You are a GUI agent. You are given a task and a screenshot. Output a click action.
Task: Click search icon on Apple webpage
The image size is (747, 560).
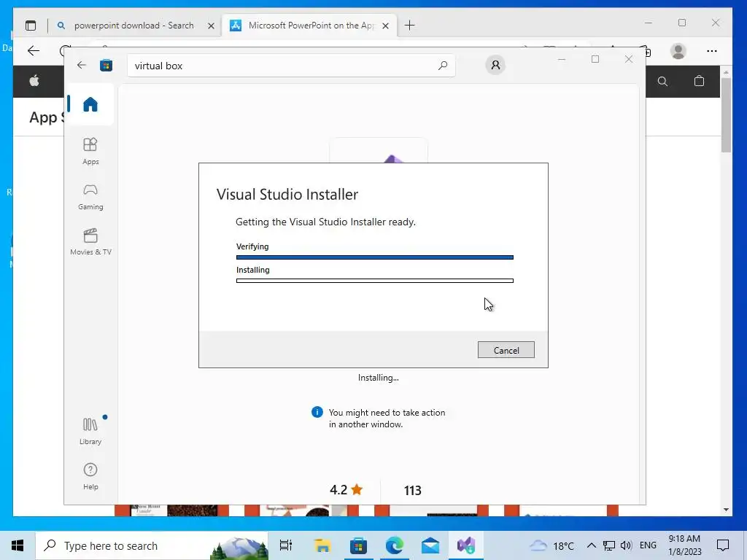click(x=662, y=82)
